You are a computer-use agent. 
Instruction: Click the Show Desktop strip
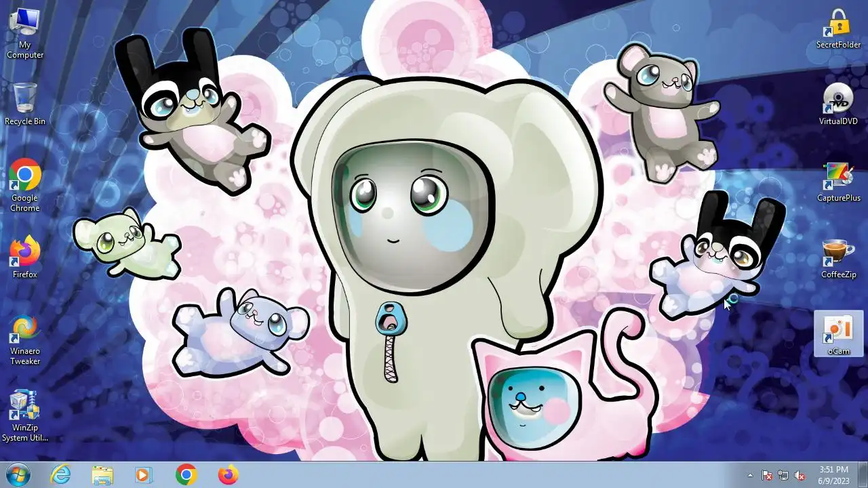click(x=863, y=475)
